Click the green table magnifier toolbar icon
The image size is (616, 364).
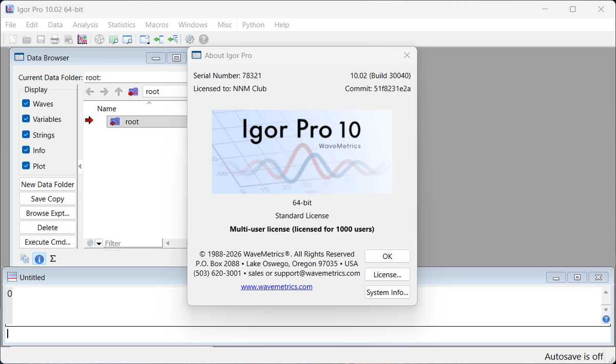click(x=113, y=39)
